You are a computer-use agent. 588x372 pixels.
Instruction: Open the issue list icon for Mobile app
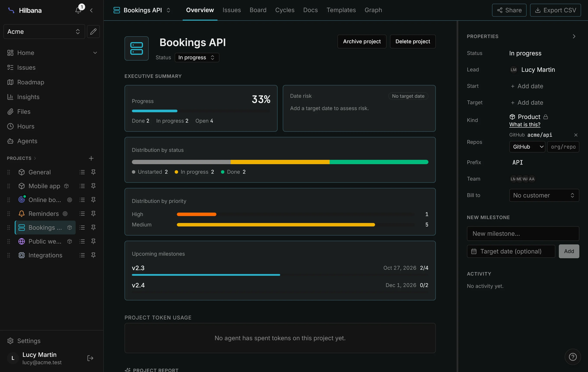pyautogui.click(x=82, y=186)
